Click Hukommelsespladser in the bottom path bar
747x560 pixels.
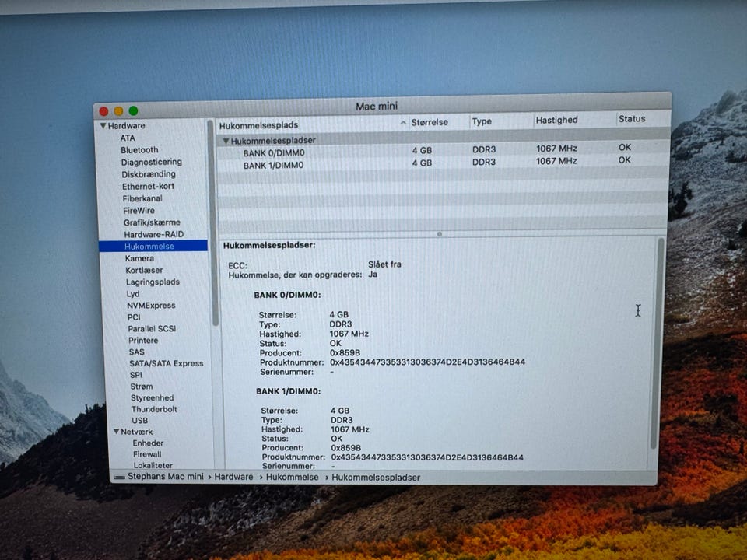click(376, 478)
